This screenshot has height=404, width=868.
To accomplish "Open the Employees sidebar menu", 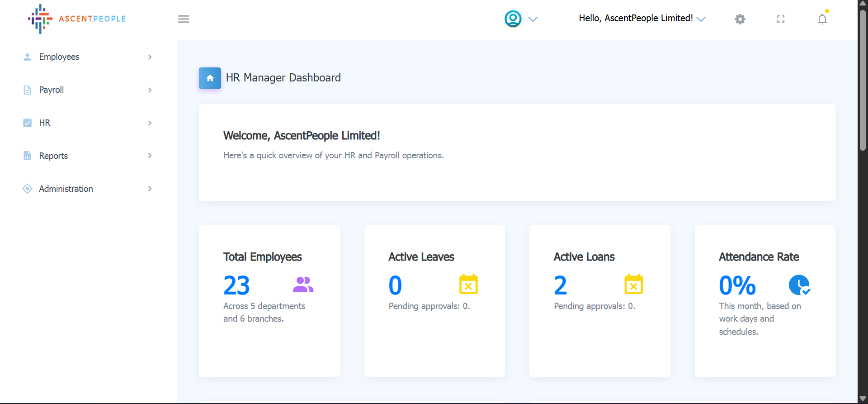I will tap(59, 57).
